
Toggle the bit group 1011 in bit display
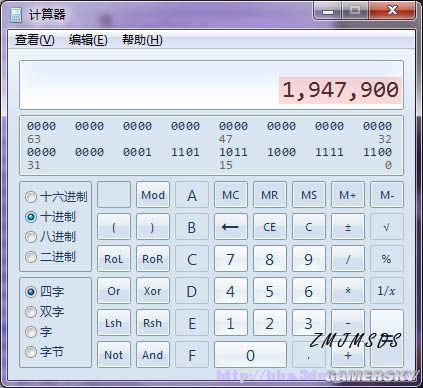coord(233,152)
